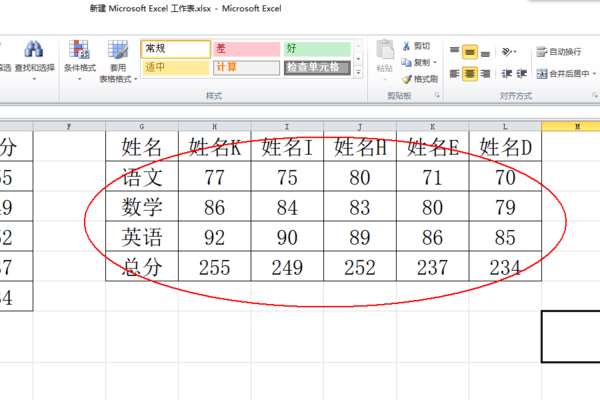Select column I header
Screen dimensions: 600x400
287,126
